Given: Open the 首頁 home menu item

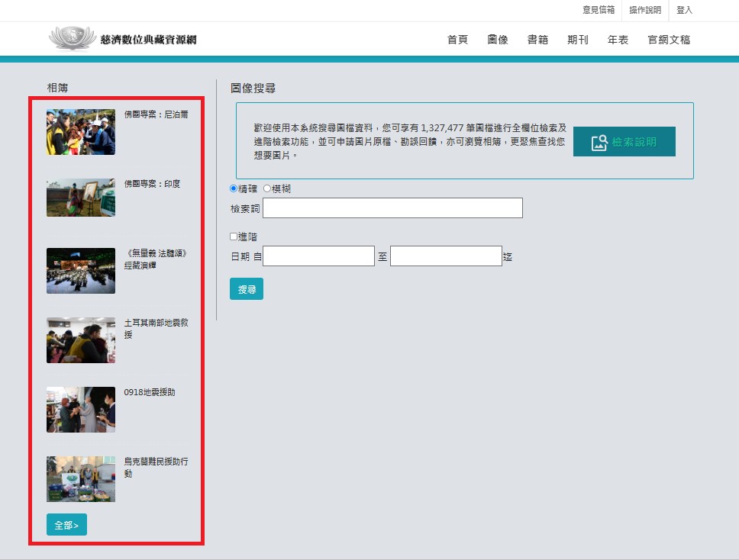Looking at the screenshot, I should pos(457,40).
